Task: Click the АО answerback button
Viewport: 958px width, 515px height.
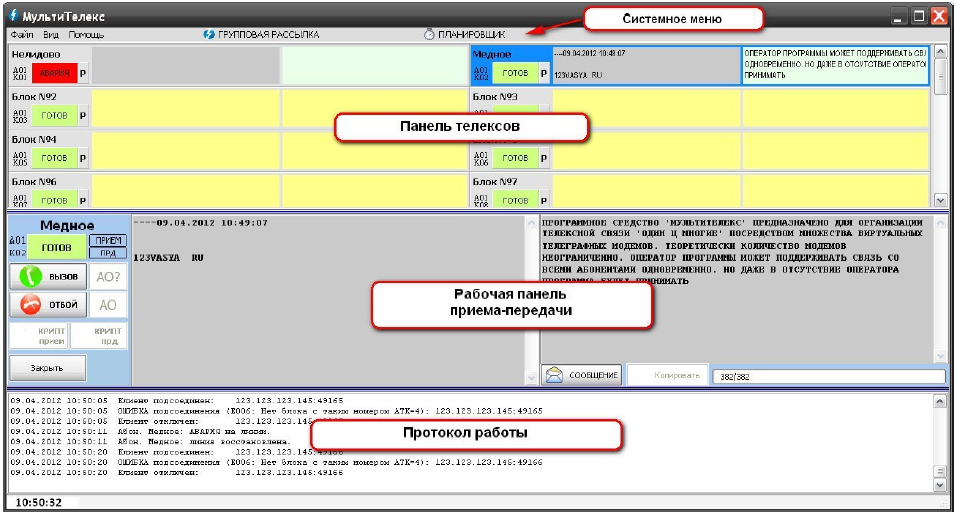Action: (108, 305)
